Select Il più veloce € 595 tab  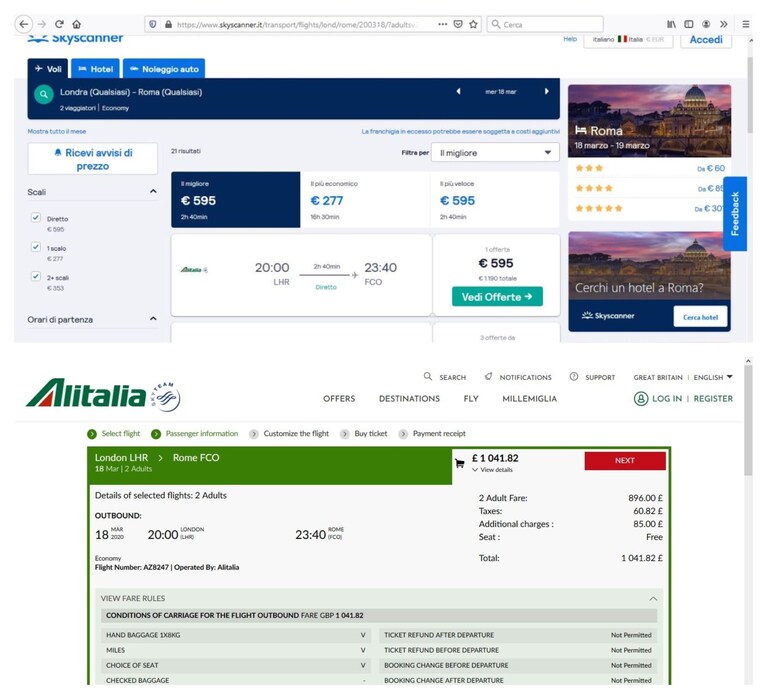click(495, 200)
